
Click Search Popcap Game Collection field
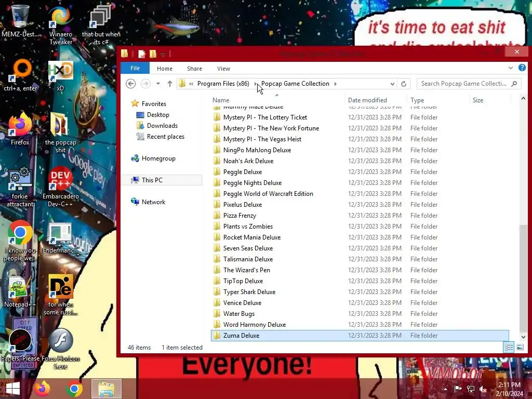[469, 84]
